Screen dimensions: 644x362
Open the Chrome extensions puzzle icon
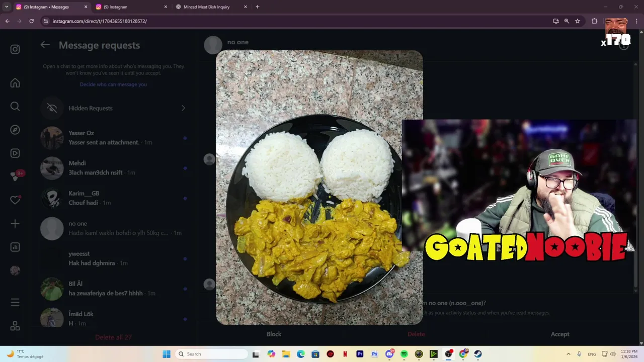595,21
